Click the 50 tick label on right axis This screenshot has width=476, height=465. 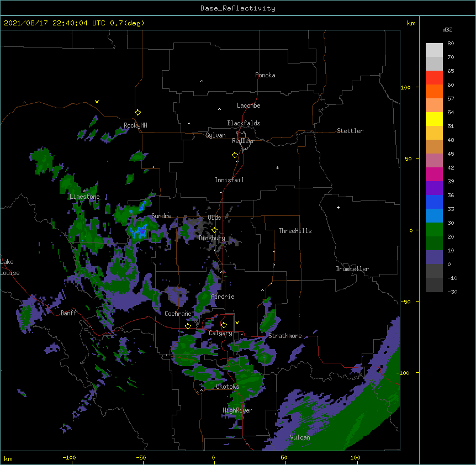coord(408,158)
